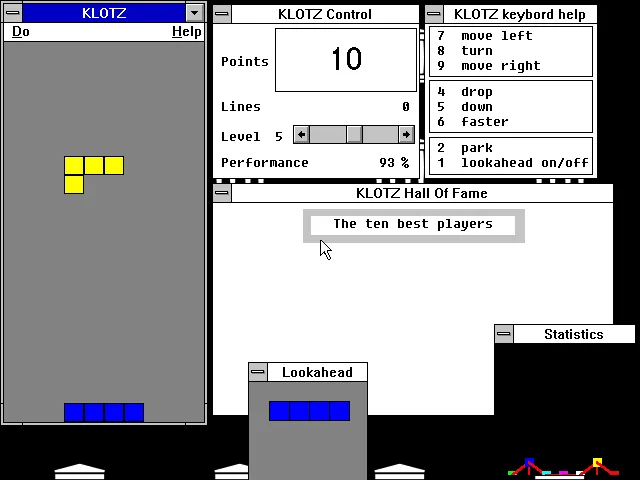640x480 pixels.
Task: Open the Hall Of Fame window control-menu box
Action: pyautogui.click(x=222, y=193)
